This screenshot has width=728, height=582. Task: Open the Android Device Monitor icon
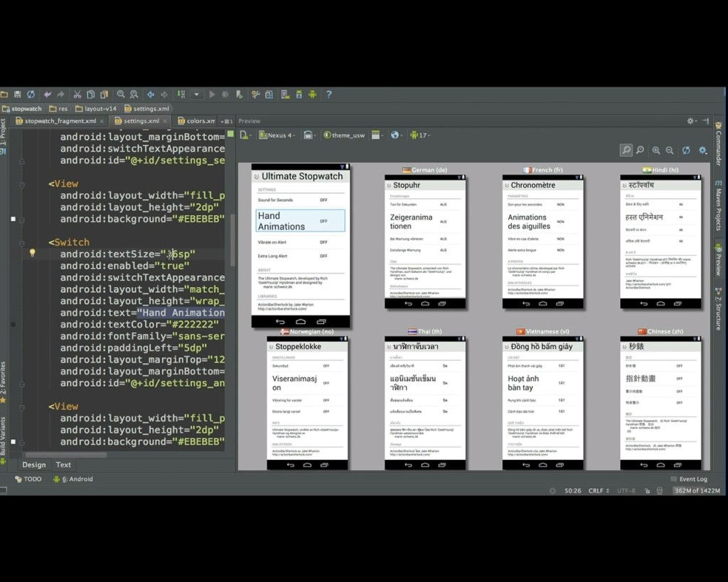click(x=313, y=95)
